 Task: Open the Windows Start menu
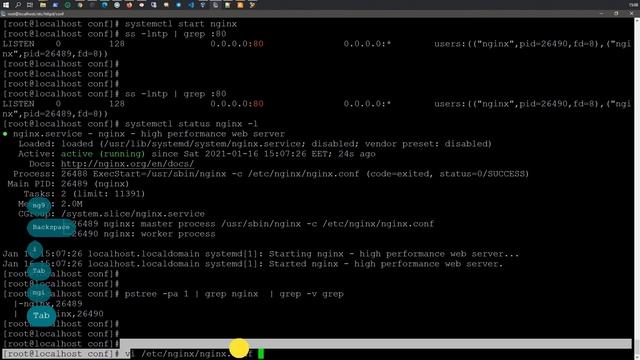(x=6, y=5)
